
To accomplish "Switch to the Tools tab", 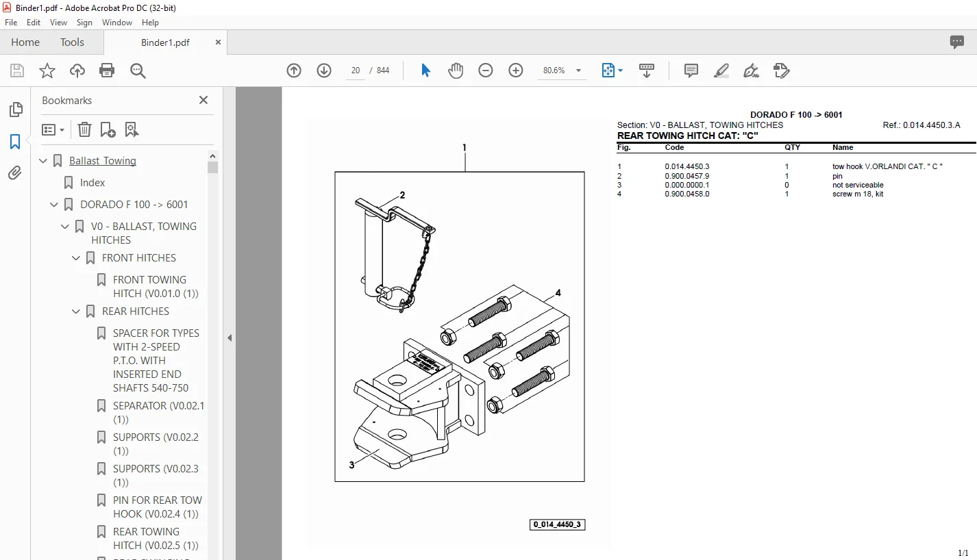I will (x=72, y=42).
